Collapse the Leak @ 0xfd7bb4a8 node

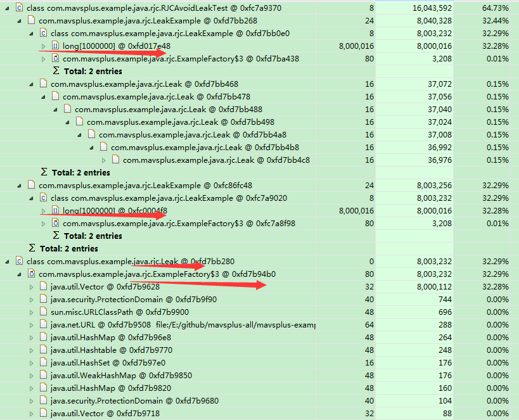click(x=79, y=135)
